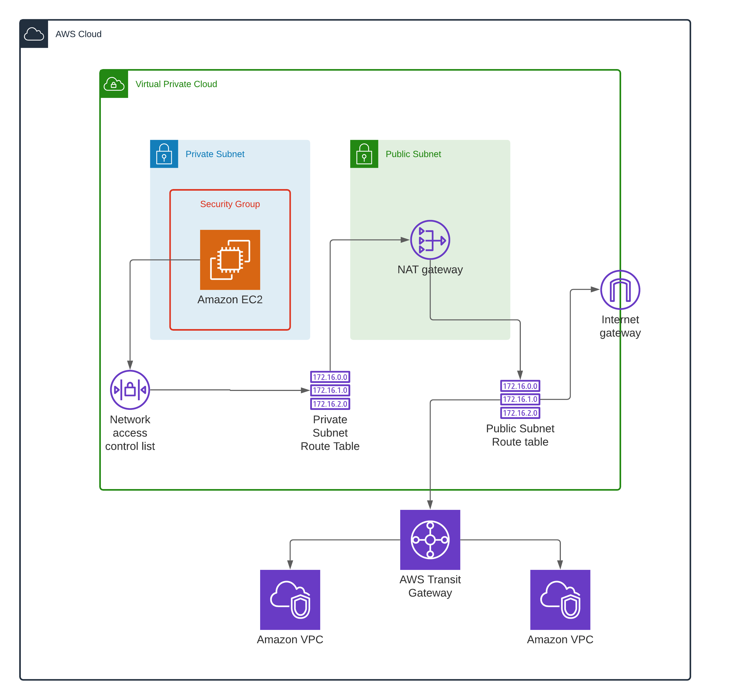Click the AWS Cloud title text
The height and width of the screenshot is (700, 746).
(78, 34)
